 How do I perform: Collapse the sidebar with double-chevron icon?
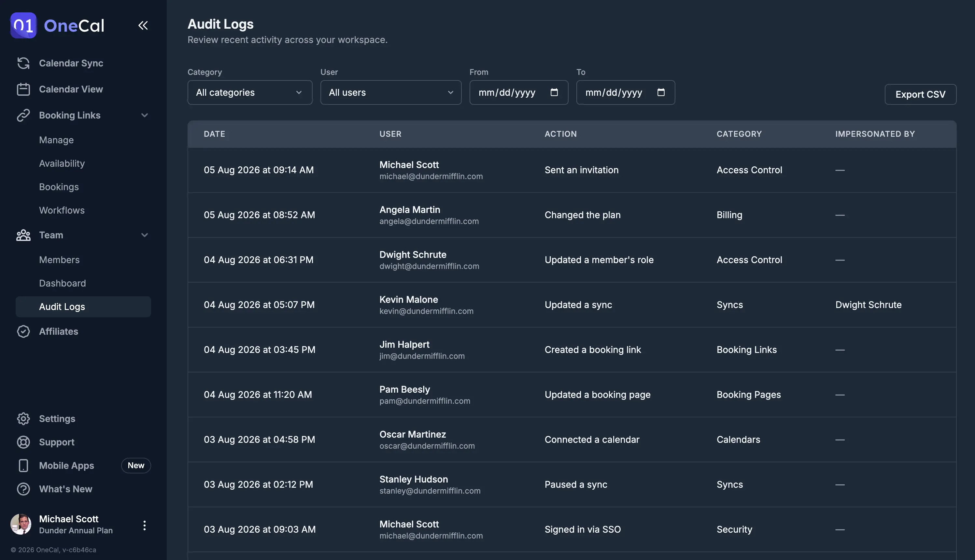point(143,25)
